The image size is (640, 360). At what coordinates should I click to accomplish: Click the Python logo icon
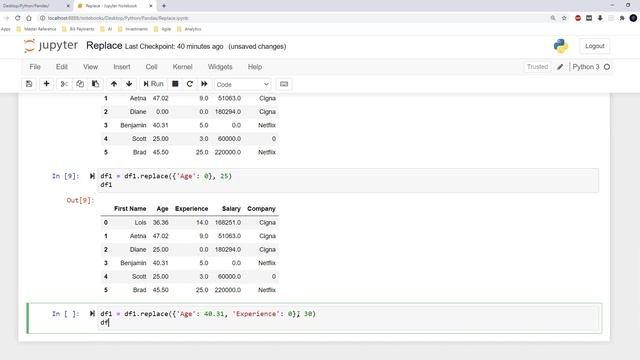pos(561,46)
